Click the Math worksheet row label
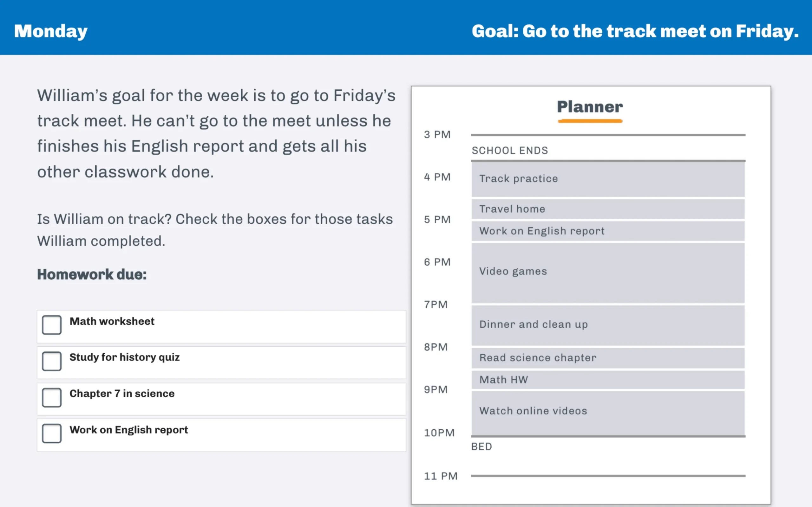812x507 pixels. pos(112,321)
